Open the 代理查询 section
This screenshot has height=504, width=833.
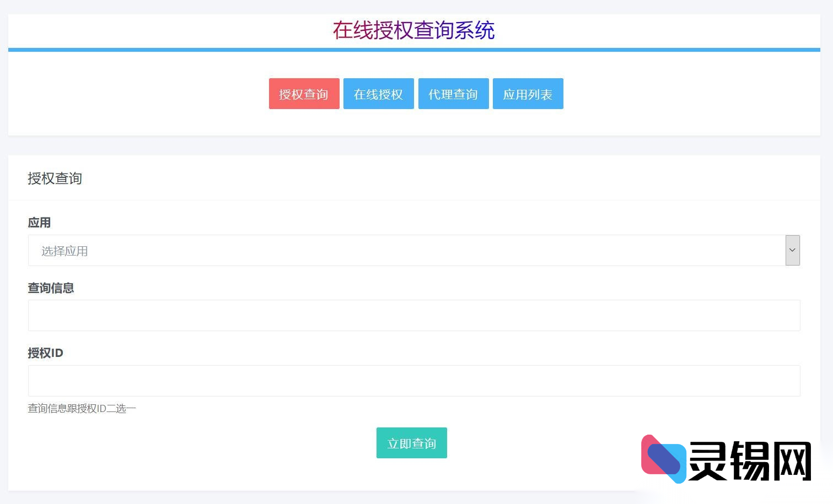(453, 94)
